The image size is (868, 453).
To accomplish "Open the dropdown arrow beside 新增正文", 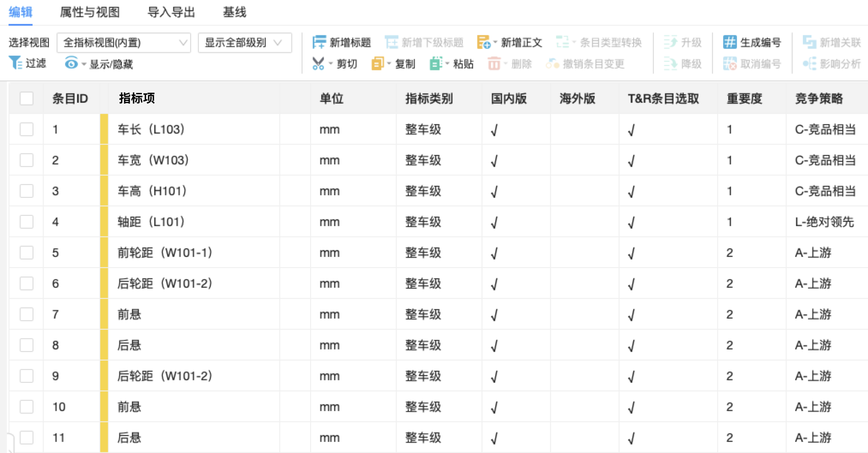I will pyautogui.click(x=495, y=42).
